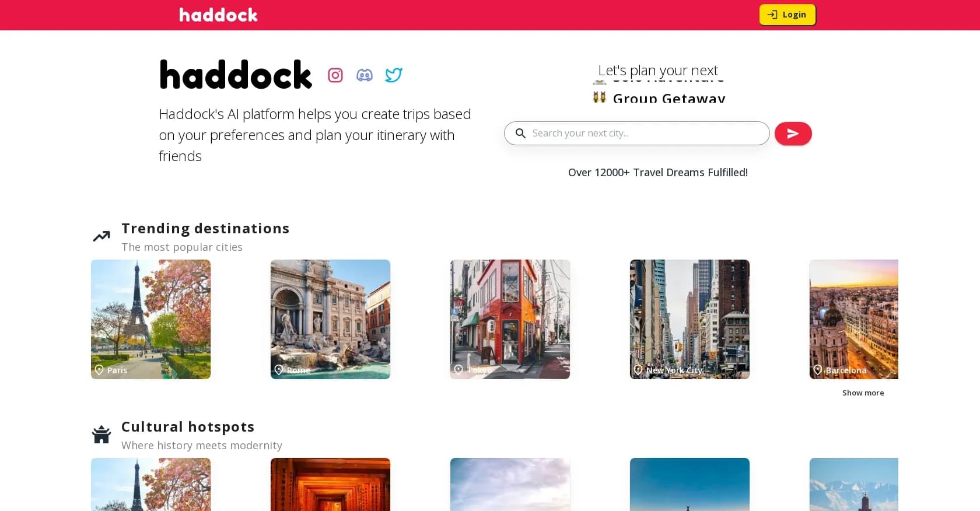
Task: Click the magnifier icon in search box
Action: coord(520,134)
